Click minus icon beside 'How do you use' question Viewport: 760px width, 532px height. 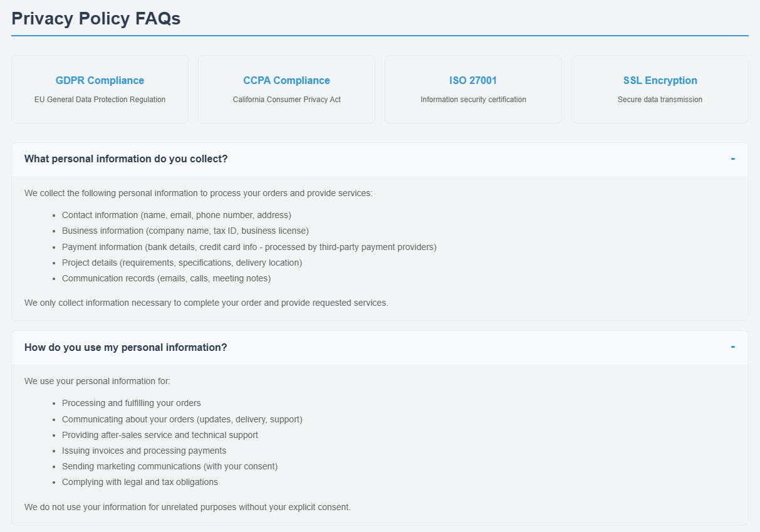point(732,347)
